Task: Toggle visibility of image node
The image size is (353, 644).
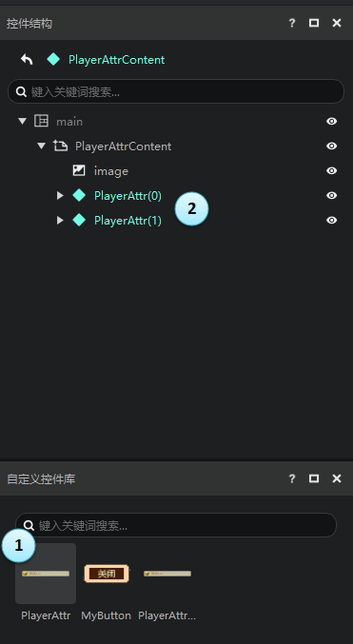Action: 332,170
